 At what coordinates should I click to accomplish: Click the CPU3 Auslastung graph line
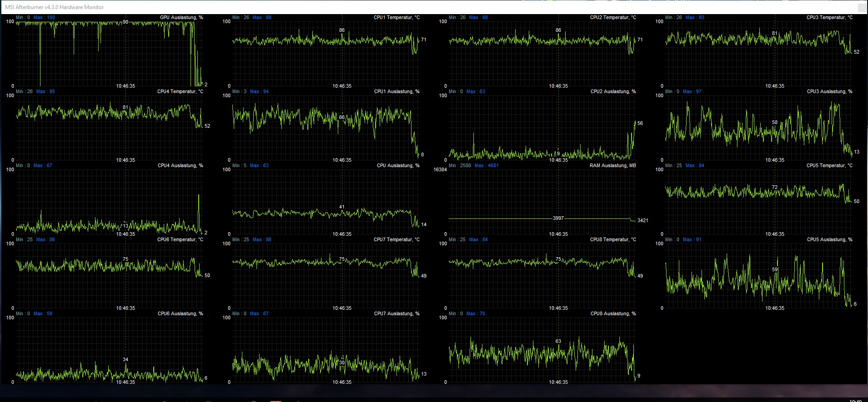(x=758, y=129)
